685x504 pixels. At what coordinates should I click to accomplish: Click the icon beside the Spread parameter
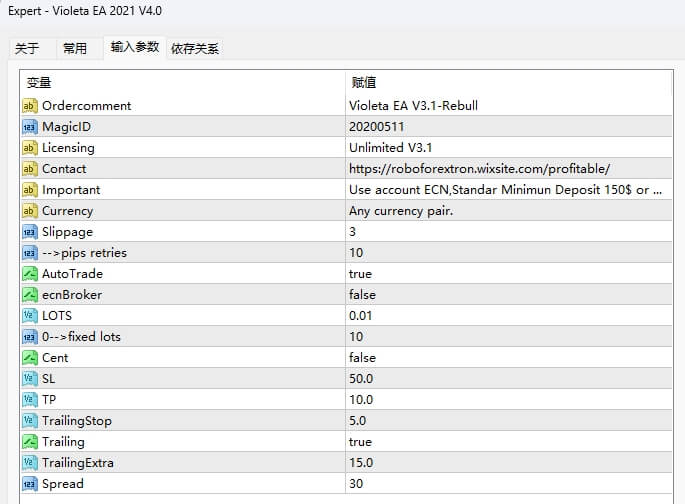tap(29, 484)
